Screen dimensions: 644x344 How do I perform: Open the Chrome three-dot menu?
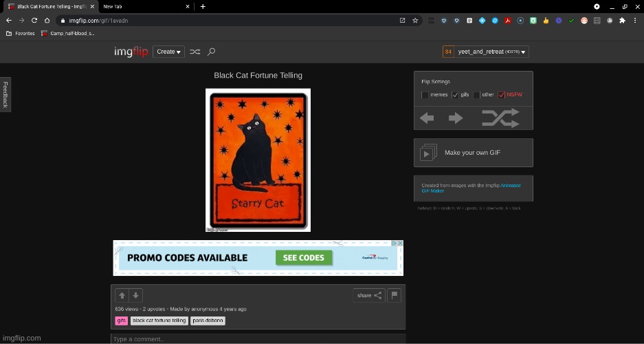coord(635,21)
